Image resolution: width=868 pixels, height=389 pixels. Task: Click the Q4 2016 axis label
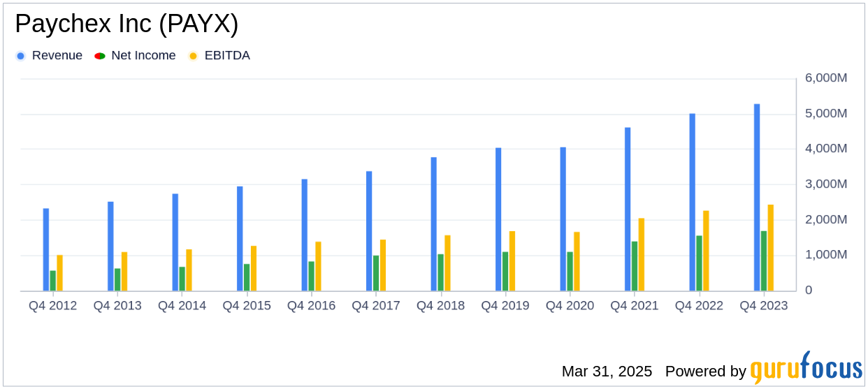click(x=312, y=306)
